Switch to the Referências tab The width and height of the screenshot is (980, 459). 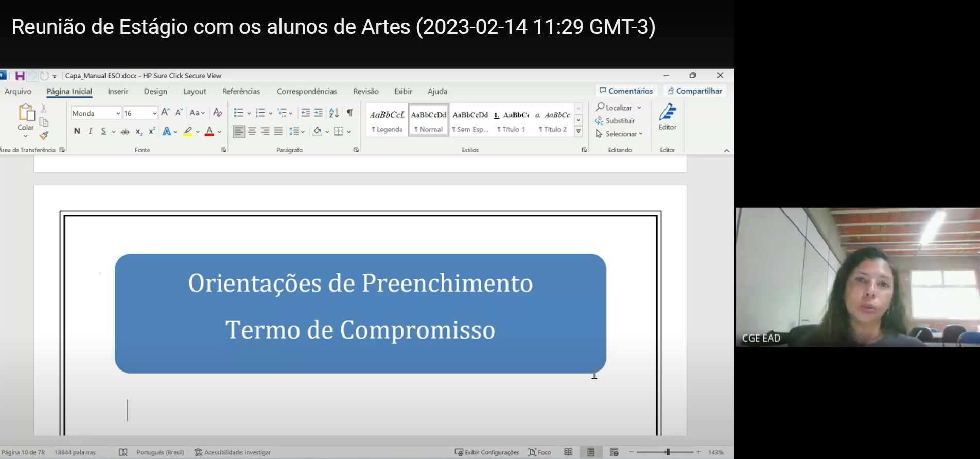click(x=241, y=91)
